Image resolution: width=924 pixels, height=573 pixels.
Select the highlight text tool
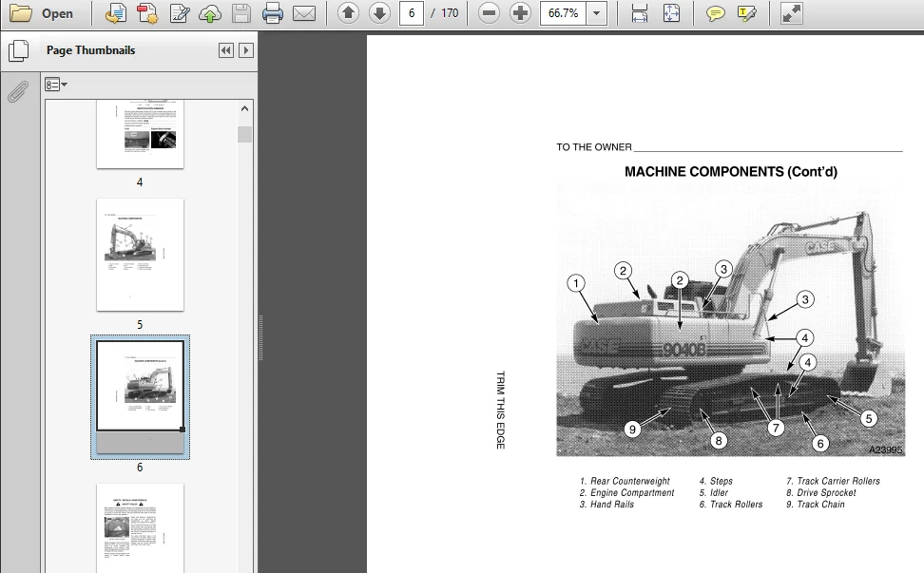point(746,13)
